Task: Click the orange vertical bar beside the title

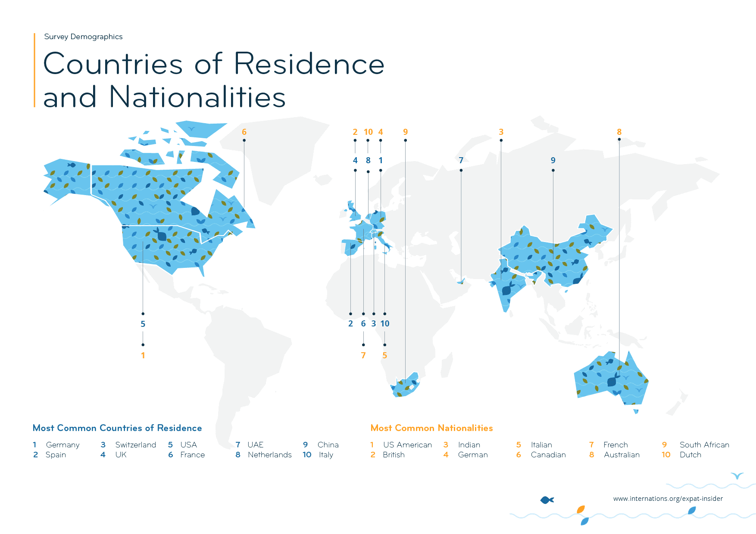Action: pos(34,70)
